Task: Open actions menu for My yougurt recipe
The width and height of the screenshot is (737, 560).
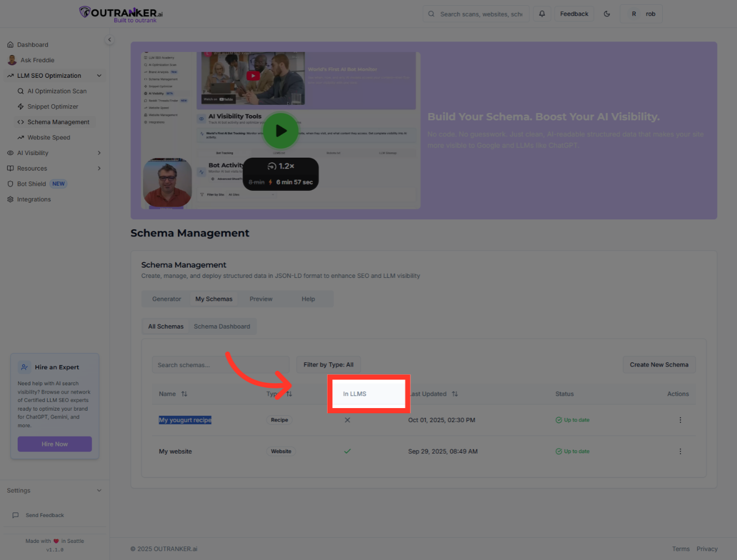Action: tap(680, 420)
